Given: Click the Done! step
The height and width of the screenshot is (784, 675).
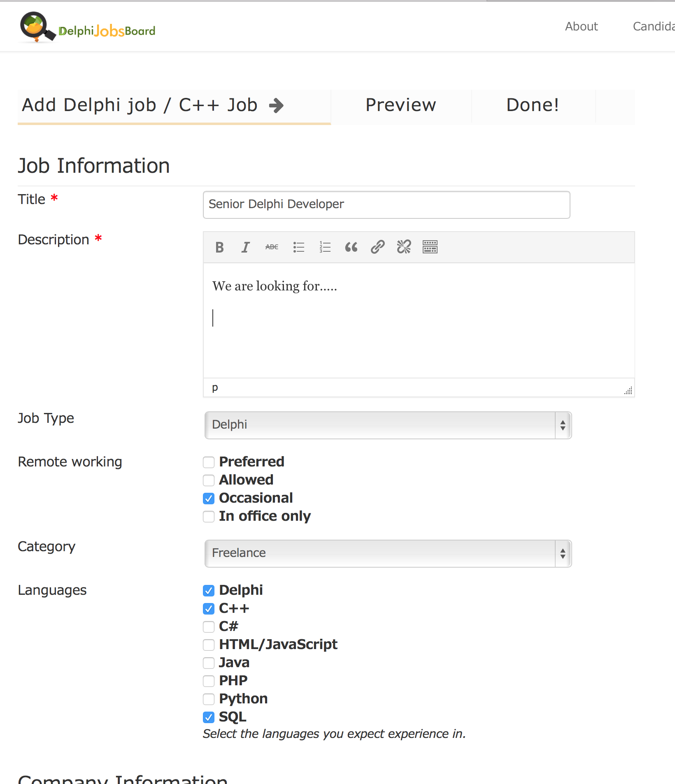Looking at the screenshot, I should (x=533, y=105).
